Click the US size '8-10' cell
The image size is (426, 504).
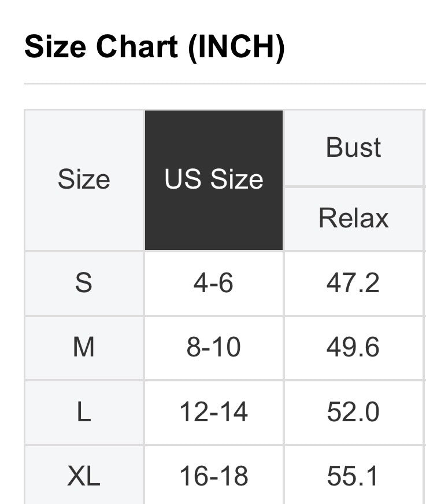pos(214,348)
